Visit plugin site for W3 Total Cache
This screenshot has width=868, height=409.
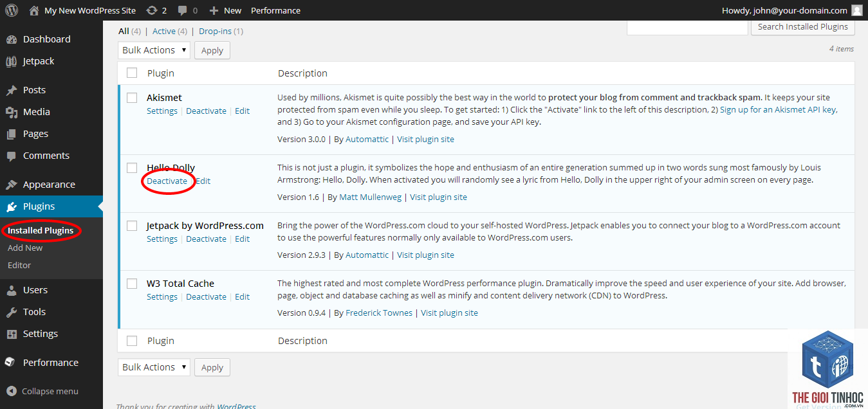tap(449, 313)
